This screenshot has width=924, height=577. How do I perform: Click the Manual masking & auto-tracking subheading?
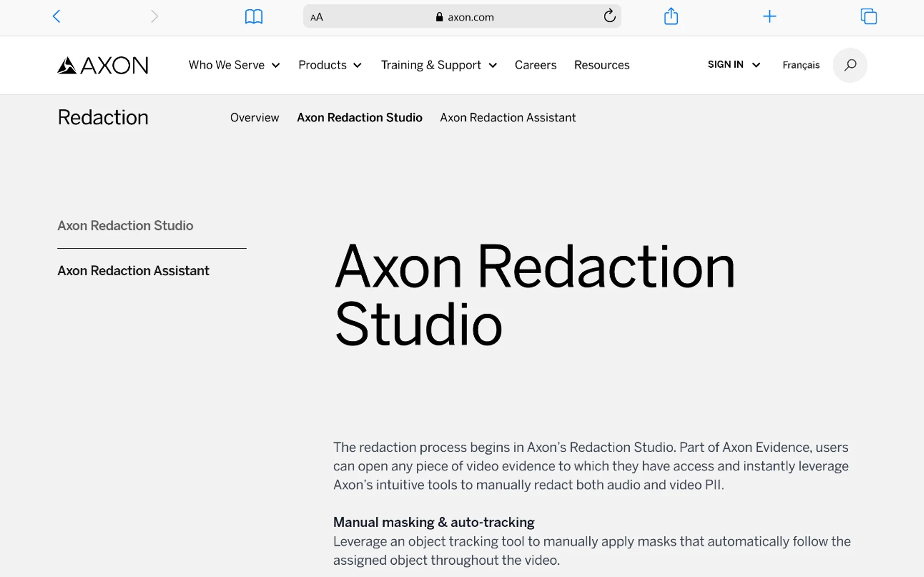[x=434, y=522]
